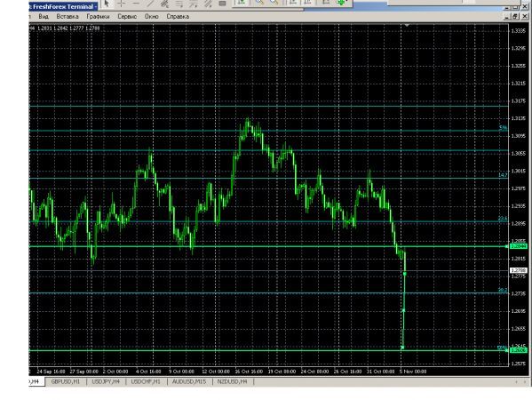The image size is (532, 400).
Task: Click the bright green 1.2844 horizontal line label
Action: [519, 246]
